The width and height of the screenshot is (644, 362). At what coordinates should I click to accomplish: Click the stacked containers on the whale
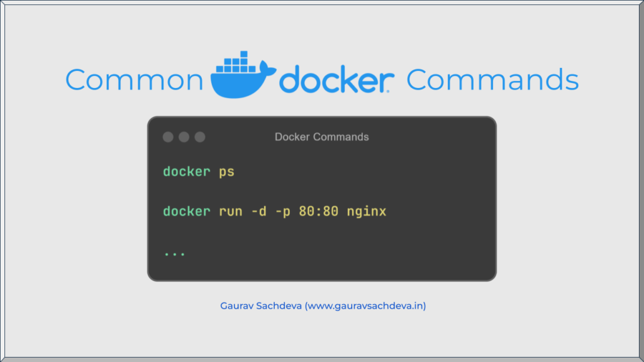[x=236, y=62]
